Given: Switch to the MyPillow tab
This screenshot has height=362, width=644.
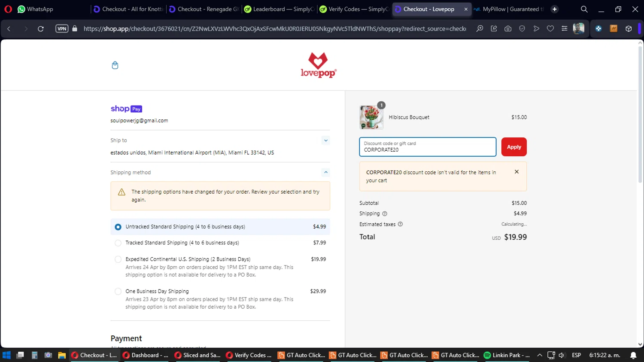Looking at the screenshot, I should click(509, 9).
